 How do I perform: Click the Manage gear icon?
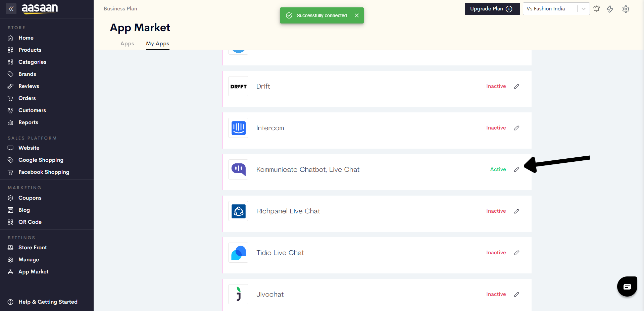(x=10, y=260)
